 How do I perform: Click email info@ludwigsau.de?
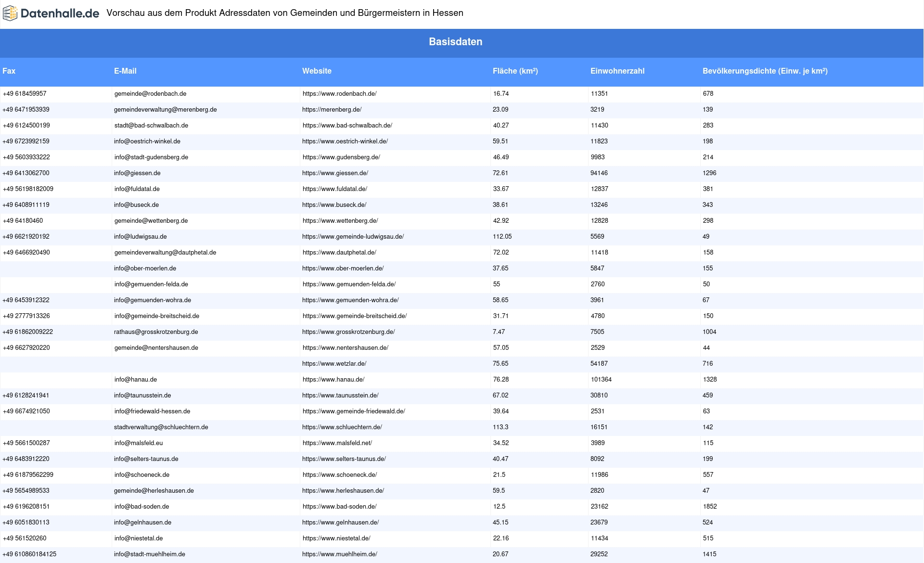click(141, 237)
